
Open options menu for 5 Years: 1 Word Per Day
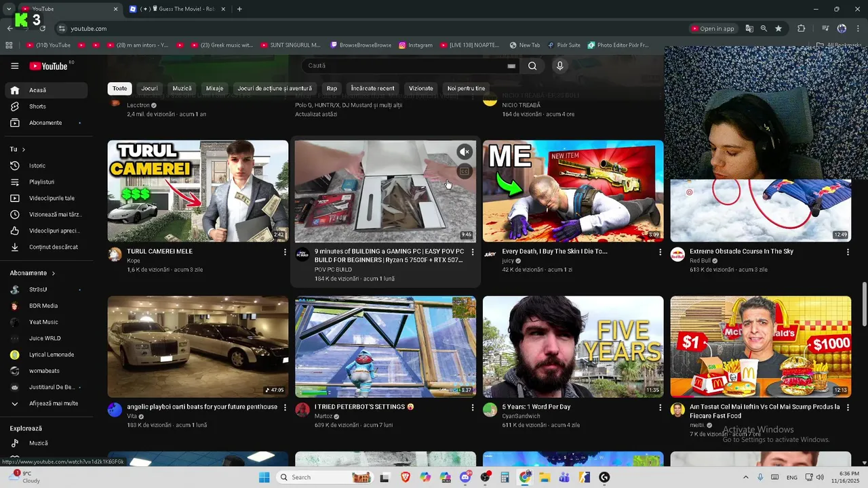660,407
